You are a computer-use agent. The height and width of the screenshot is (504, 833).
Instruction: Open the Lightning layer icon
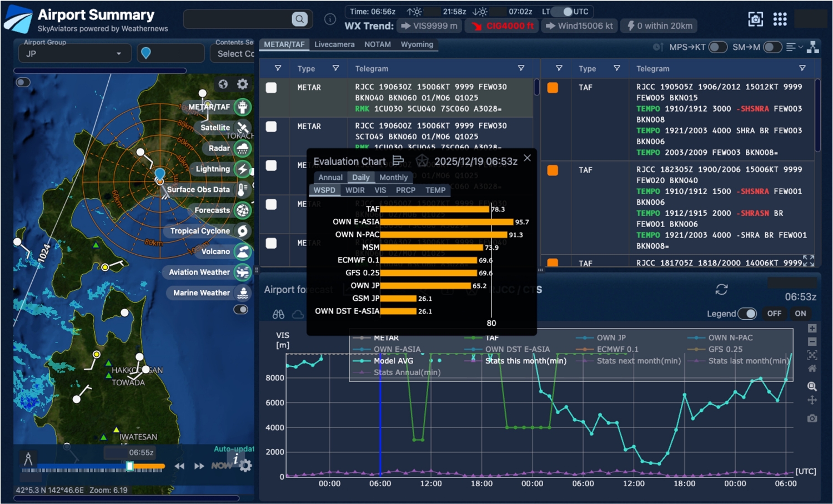click(x=243, y=169)
